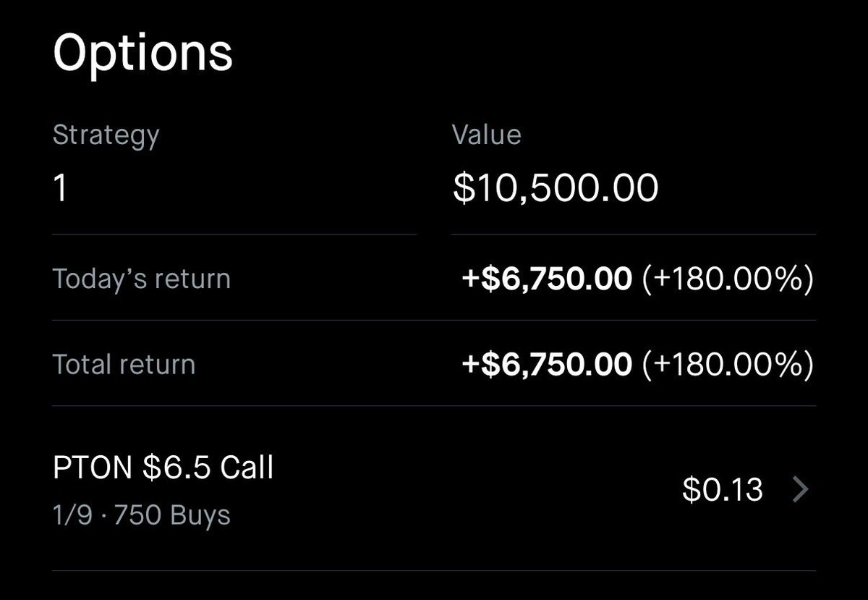Image resolution: width=868 pixels, height=600 pixels.
Task: Tap the PTON ticker symbol
Action: [93, 468]
